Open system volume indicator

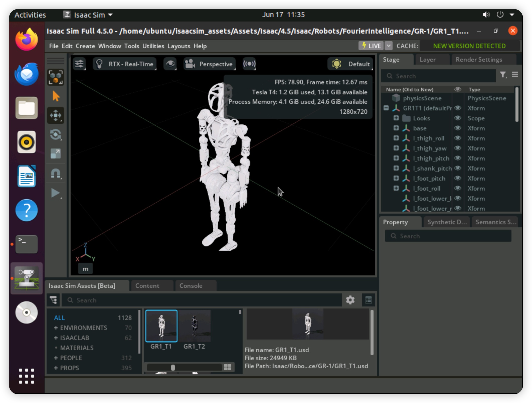tap(486, 15)
